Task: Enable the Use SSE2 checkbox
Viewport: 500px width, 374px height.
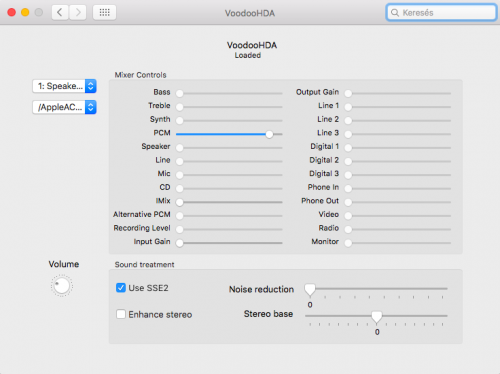Action: click(121, 288)
